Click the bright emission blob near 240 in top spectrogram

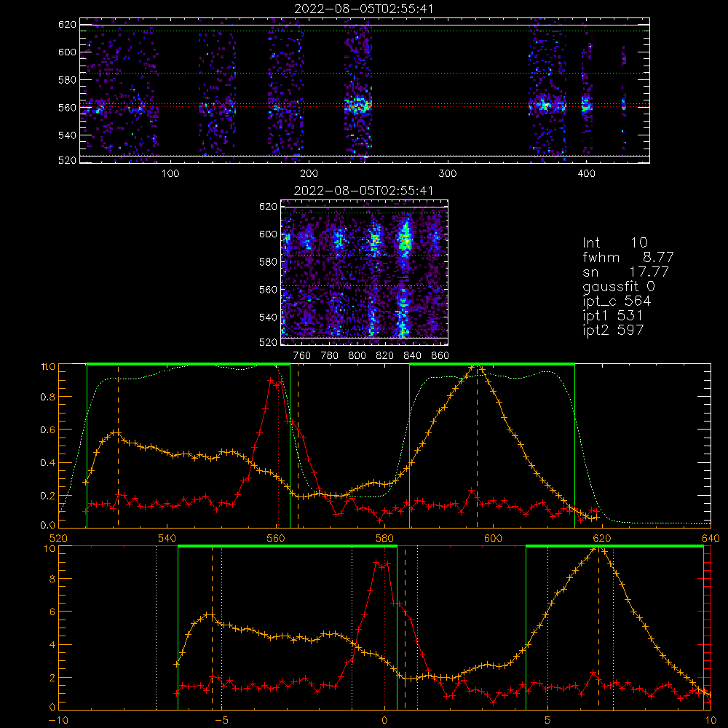coord(358,106)
